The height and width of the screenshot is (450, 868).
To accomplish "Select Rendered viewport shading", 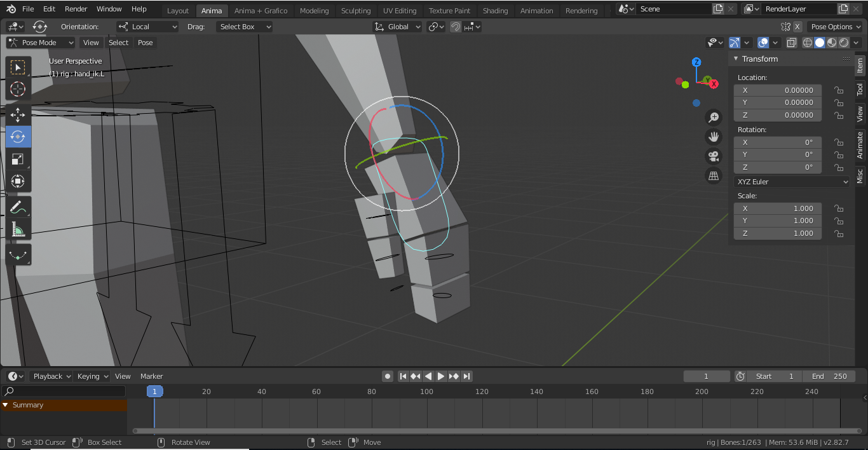I will pos(844,43).
